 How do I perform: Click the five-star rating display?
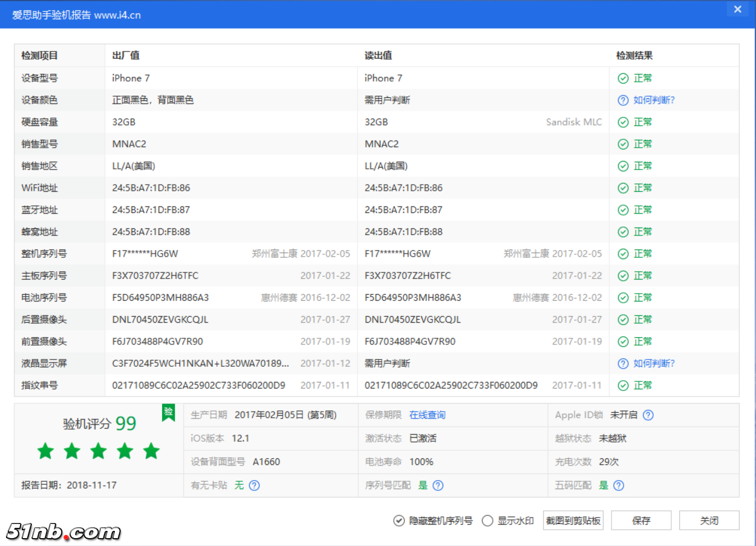coord(98,451)
